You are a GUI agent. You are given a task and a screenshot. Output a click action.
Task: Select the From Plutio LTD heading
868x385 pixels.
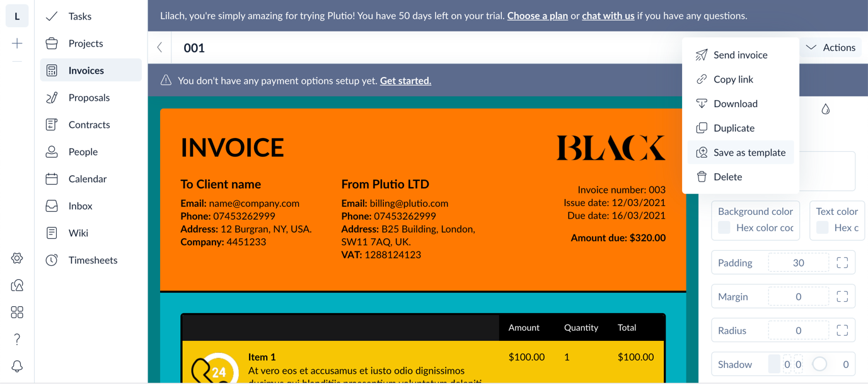[385, 185]
